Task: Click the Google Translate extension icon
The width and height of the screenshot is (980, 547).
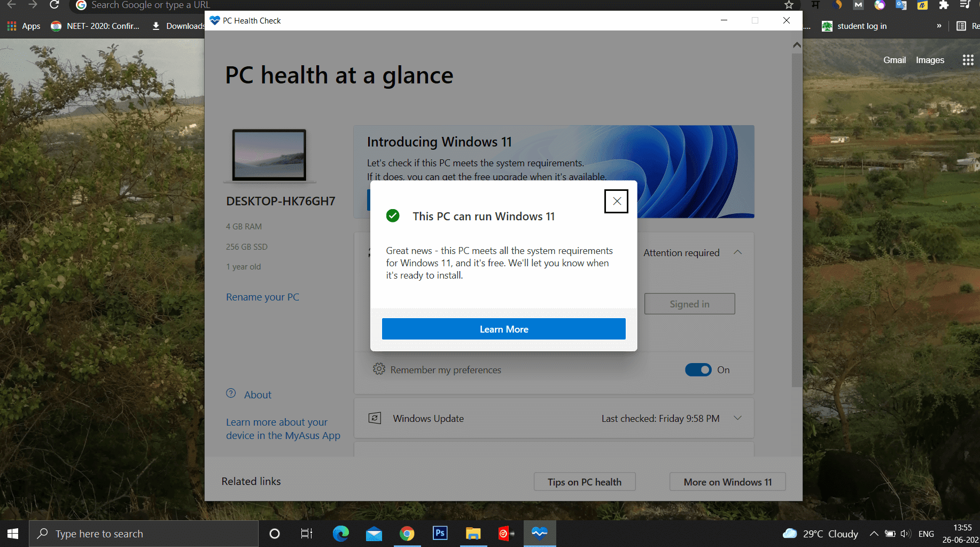Action: click(901, 5)
